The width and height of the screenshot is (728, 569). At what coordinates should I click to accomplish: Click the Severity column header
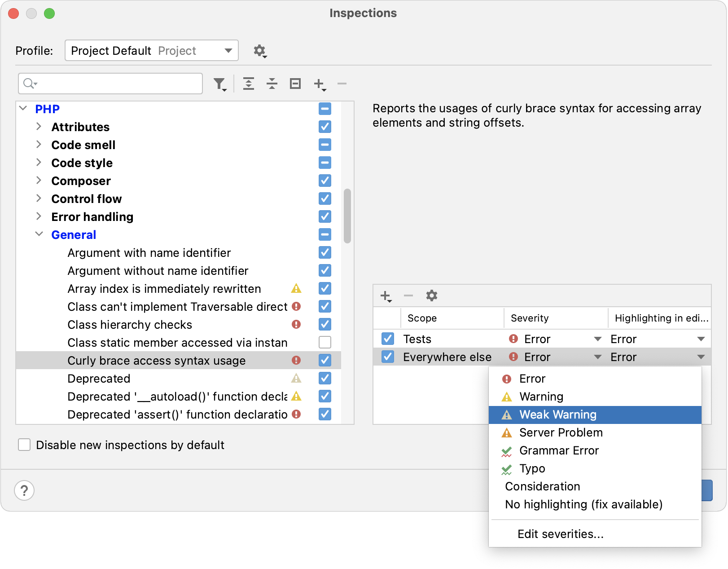(556, 318)
